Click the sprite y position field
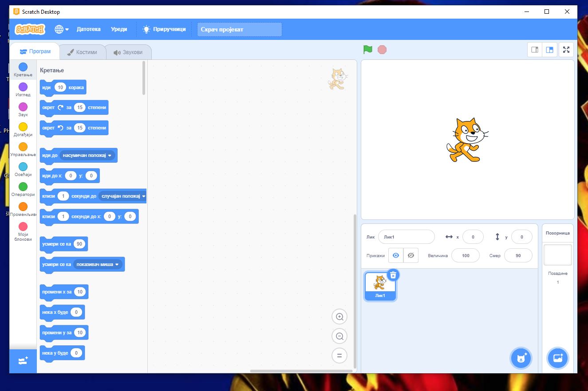The image size is (588, 391). 522,237
